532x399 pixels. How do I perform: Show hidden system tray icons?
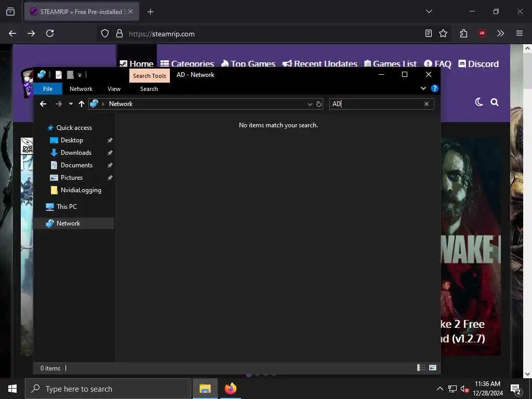click(440, 389)
